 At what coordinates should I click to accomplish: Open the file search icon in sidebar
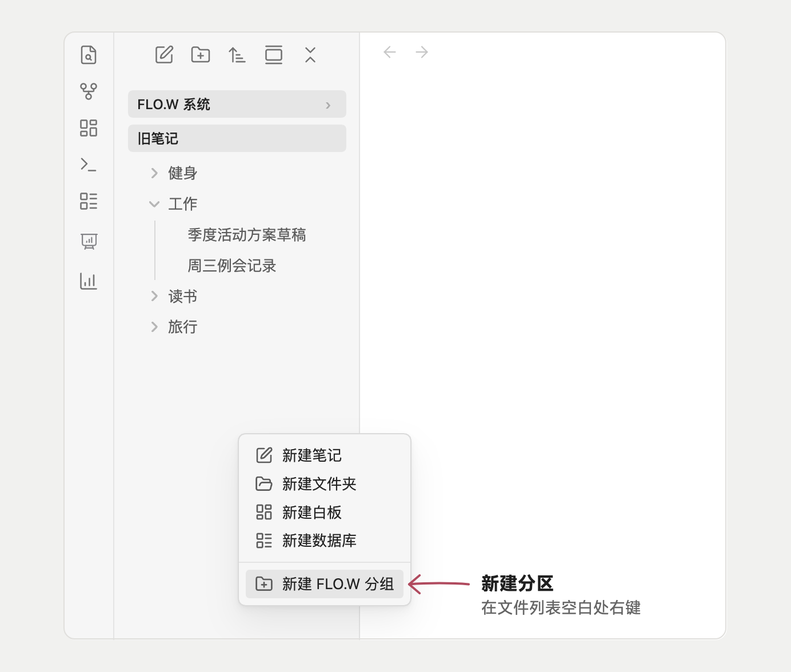click(x=89, y=55)
